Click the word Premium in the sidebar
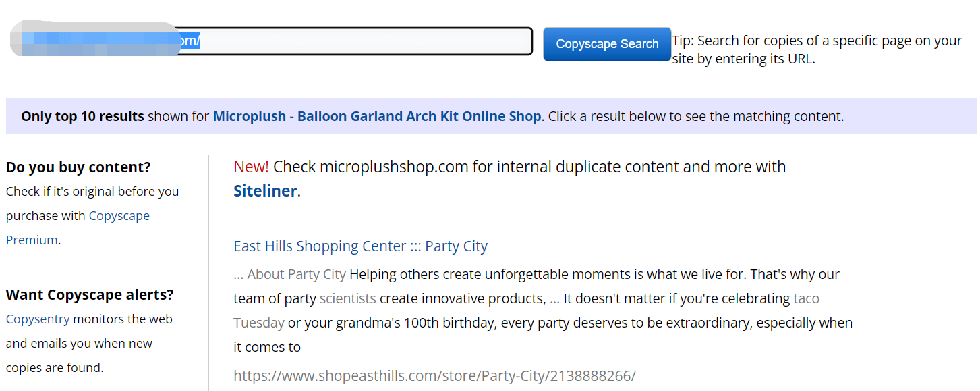Image resolution: width=980 pixels, height=391 pixels. click(32, 240)
